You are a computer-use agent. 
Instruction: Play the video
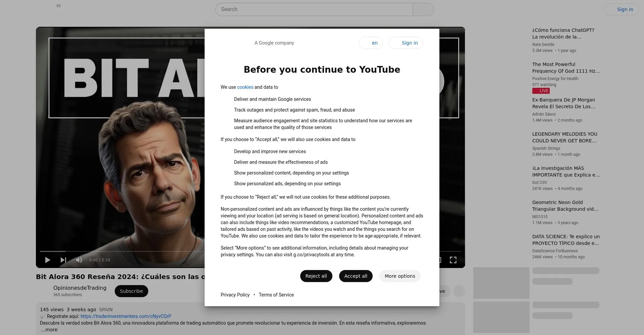(48, 260)
